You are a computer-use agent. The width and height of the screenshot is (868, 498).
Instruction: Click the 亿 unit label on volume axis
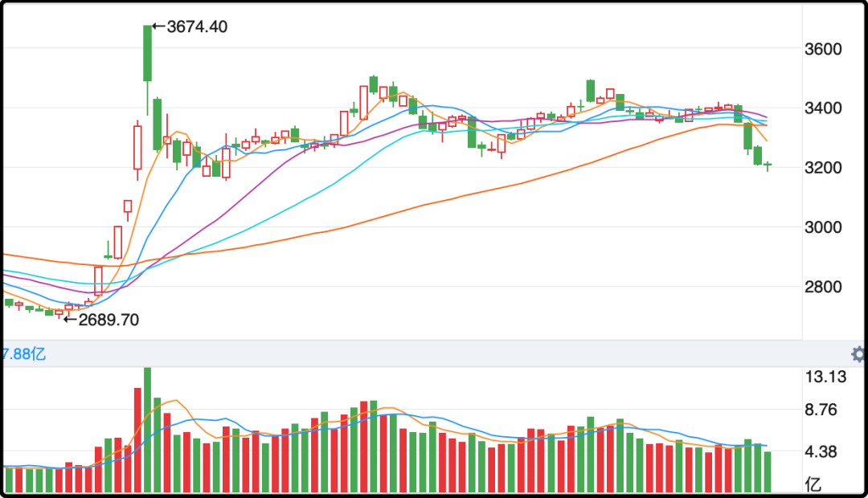pos(813,484)
